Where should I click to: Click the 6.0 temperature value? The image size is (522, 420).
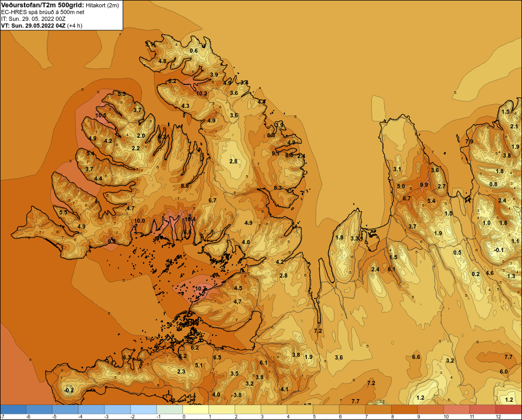point(504,372)
